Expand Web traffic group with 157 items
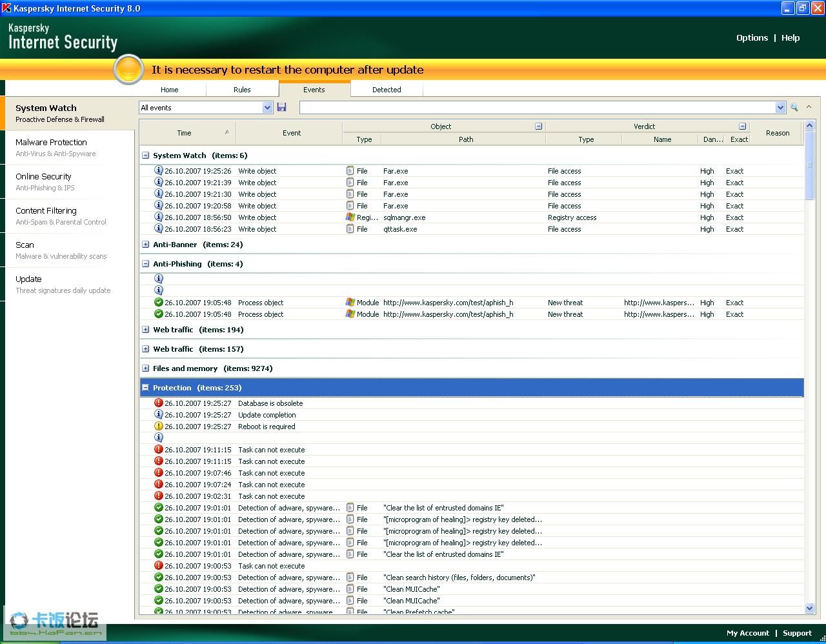Screen dimensions: 826x644 (x=146, y=349)
